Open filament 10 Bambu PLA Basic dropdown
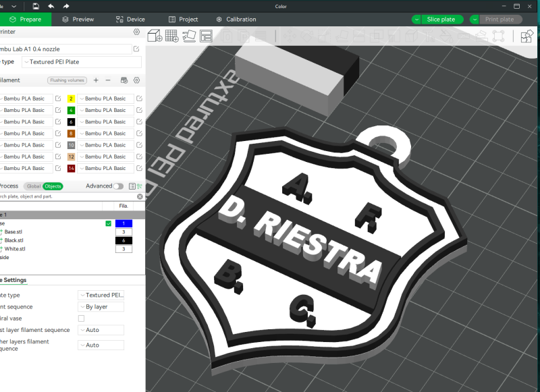Image resolution: width=540 pixels, height=392 pixels. tap(105, 145)
